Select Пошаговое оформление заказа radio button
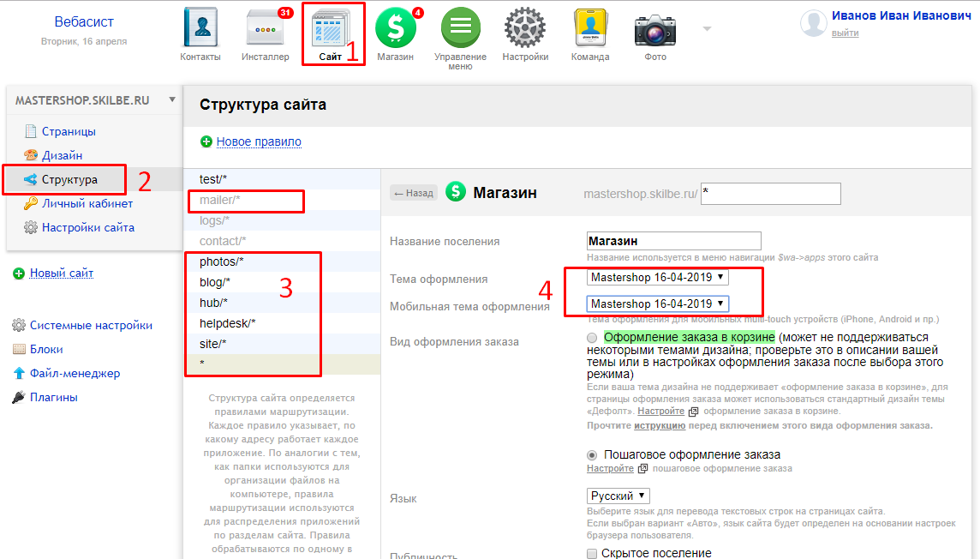 (x=593, y=455)
